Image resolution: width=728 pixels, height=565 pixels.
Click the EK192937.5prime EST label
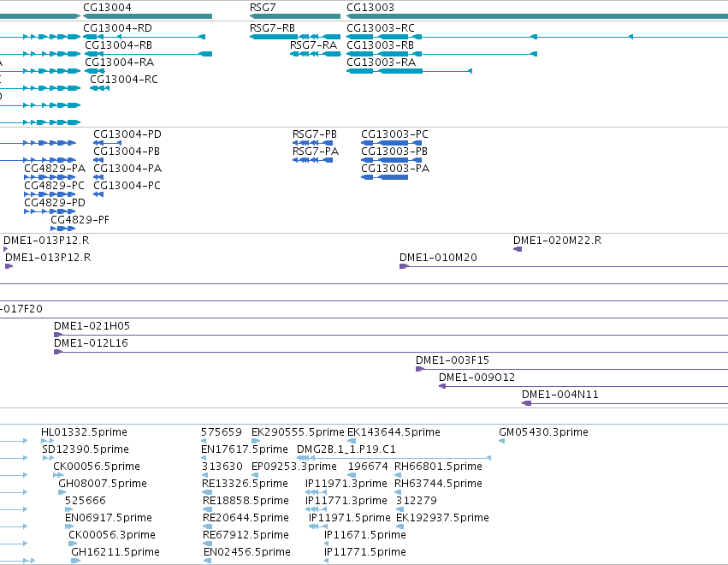(x=442, y=518)
